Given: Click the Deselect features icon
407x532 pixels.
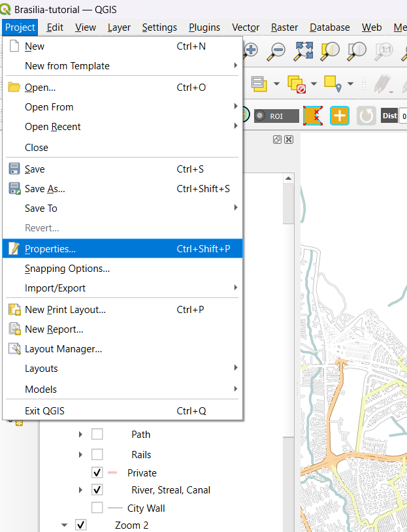Looking at the screenshot, I should (297, 84).
